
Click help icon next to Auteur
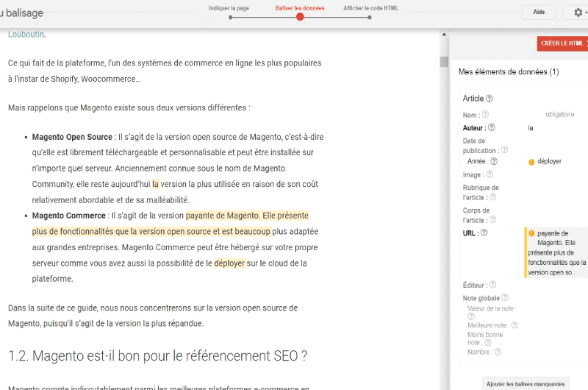491,127
